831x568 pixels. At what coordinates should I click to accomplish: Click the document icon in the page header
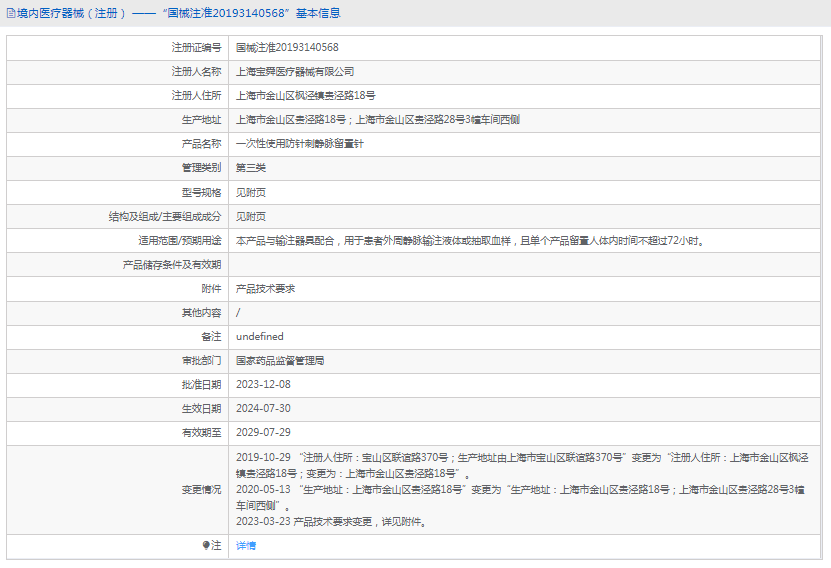coord(11,13)
